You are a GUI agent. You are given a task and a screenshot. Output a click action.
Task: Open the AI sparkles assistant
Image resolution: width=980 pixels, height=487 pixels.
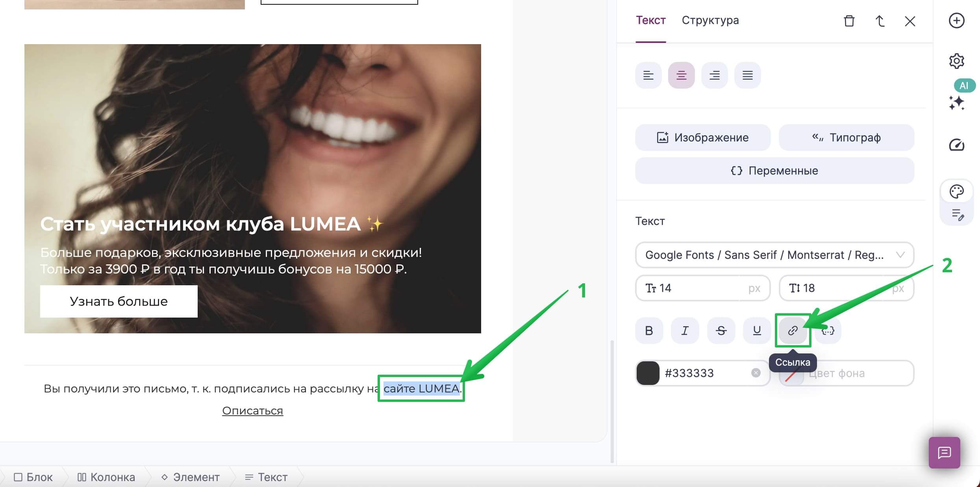[x=956, y=102]
